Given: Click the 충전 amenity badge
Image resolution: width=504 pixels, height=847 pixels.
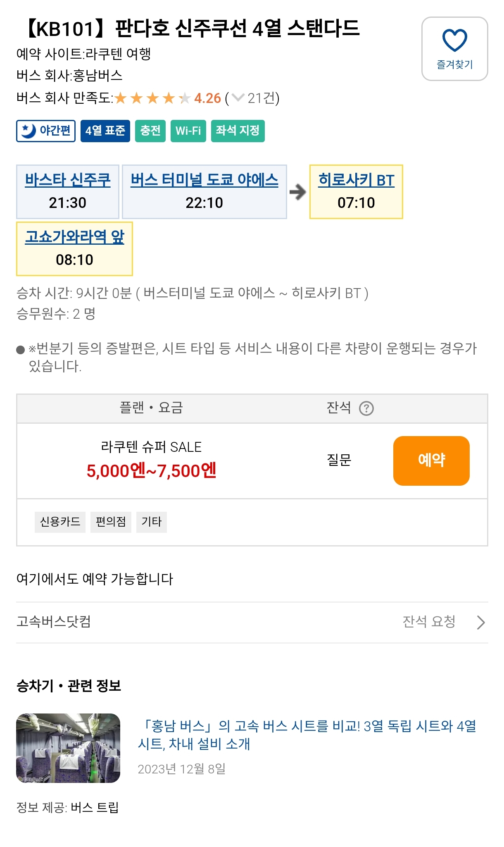Looking at the screenshot, I should 150,131.
